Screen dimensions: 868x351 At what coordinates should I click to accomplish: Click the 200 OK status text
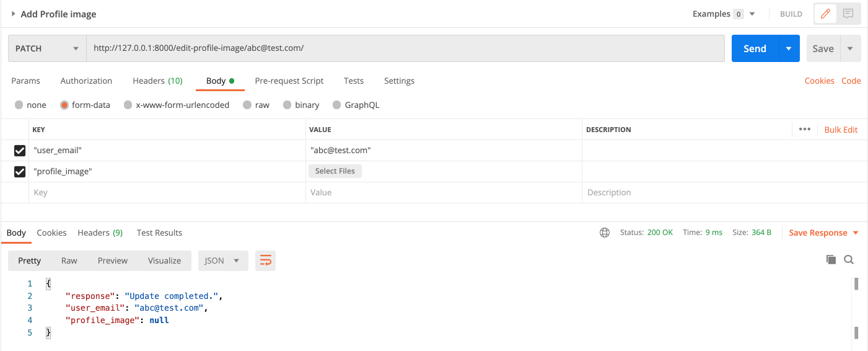[x=660, y=233]
